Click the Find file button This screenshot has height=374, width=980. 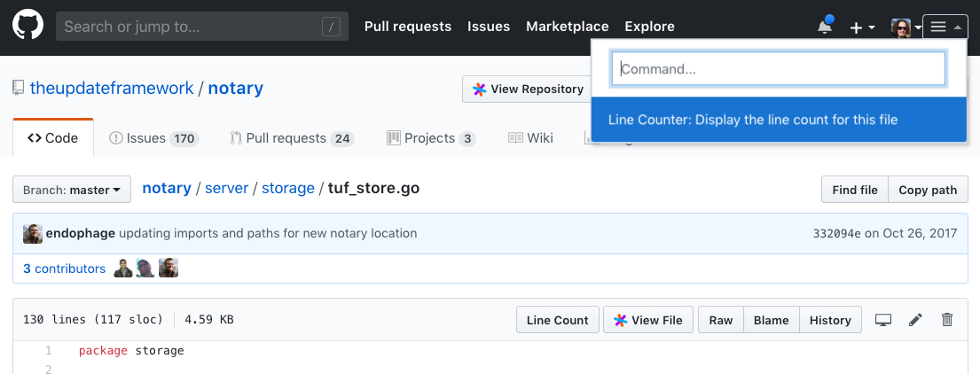pyautogui.click(x=854, y=190)
